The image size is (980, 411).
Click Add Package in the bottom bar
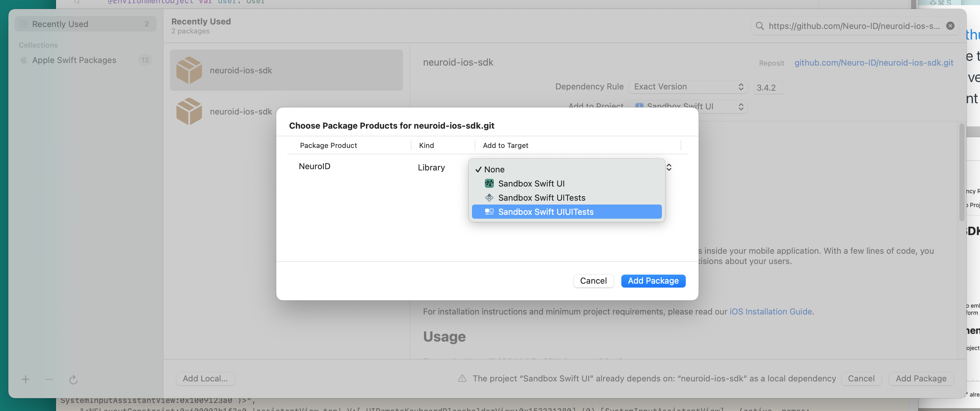(x=921, y=379)
